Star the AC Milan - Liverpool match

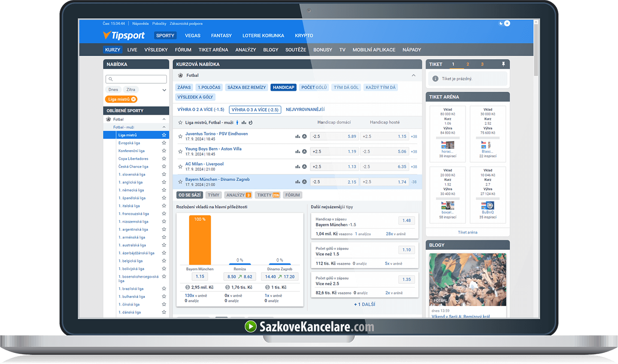180,166
